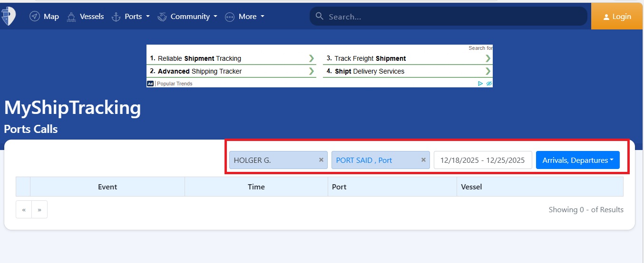
Task: Click the MyShipTracking title text
Action: pyautogui.click(x=72, y=108)
